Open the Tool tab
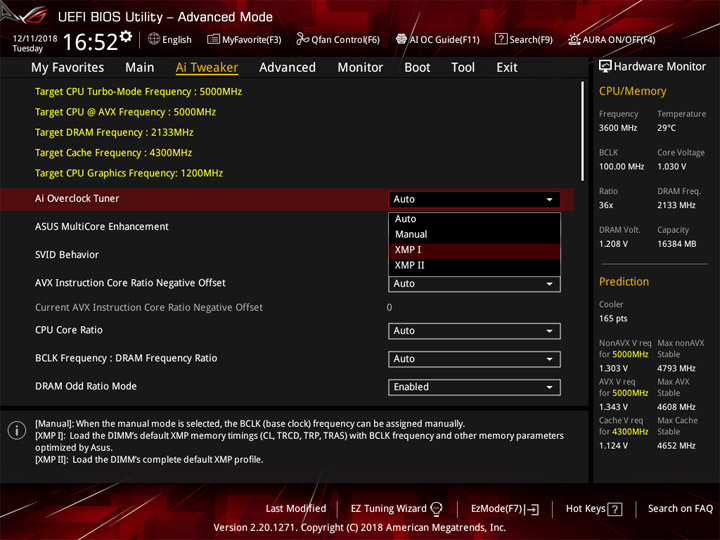720x540 pixels. pyautogui.click(x=463, y=68)
